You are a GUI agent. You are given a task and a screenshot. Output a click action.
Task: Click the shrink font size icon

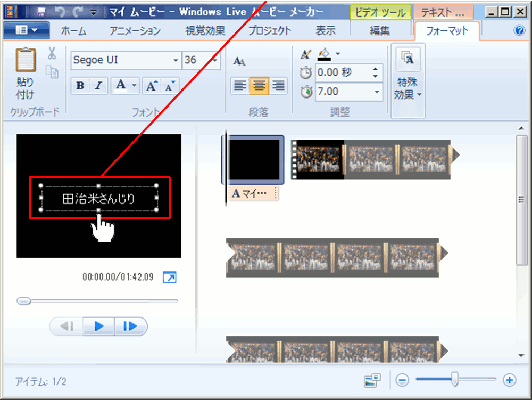click(170, 86)
